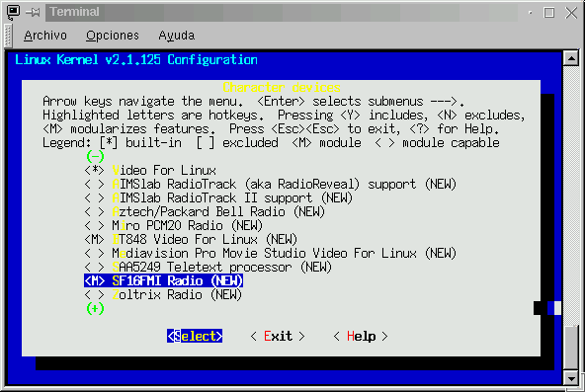Click the Character devices heading
Viewport: 585px width, 392px height.
282,88
